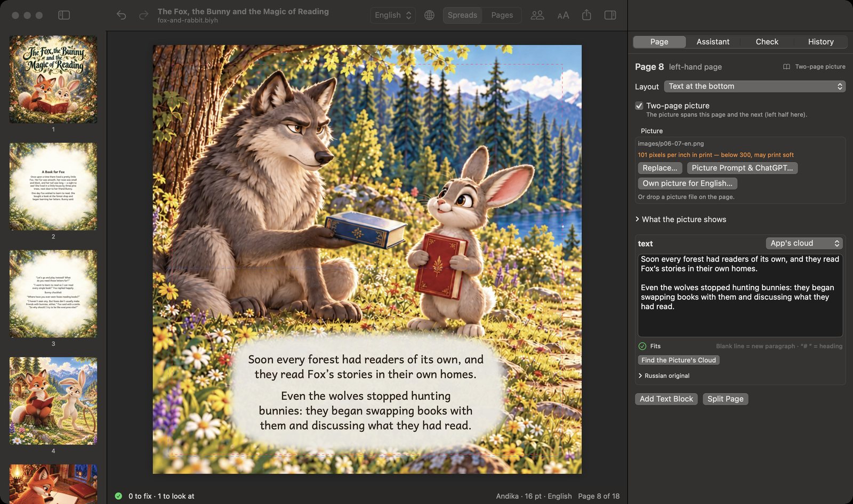Screen dimensions: 853x504
Task: Click the 'Two-page picture' label at top right
Action: (x=820, y=67)
